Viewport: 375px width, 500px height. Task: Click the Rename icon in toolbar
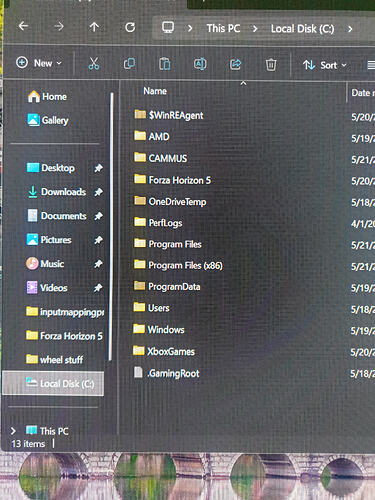pos(200,64)
